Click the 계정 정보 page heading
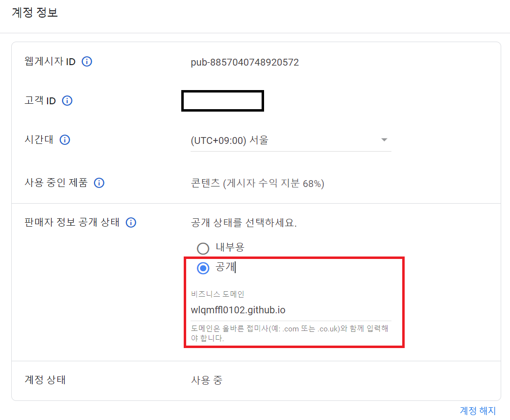Image resolution: width=510 pixels, height=420 pixels. tap(35, 13)
